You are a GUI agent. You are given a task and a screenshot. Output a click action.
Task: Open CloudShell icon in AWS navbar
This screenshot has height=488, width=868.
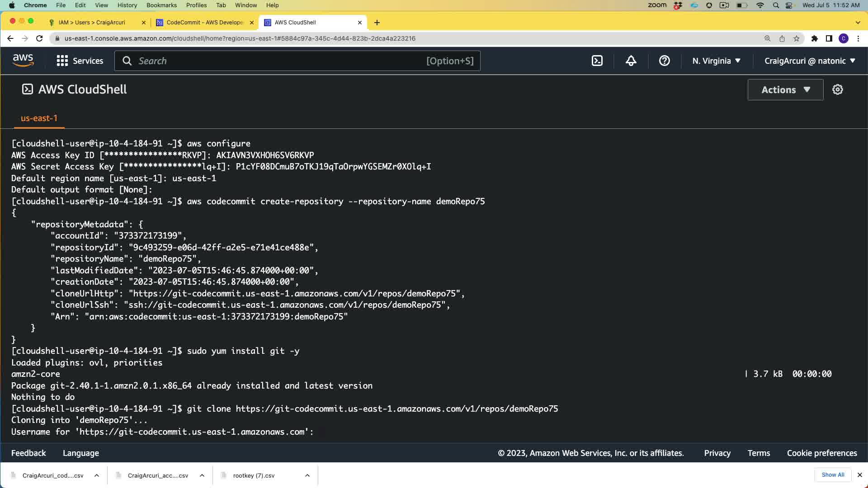(597, 61)
